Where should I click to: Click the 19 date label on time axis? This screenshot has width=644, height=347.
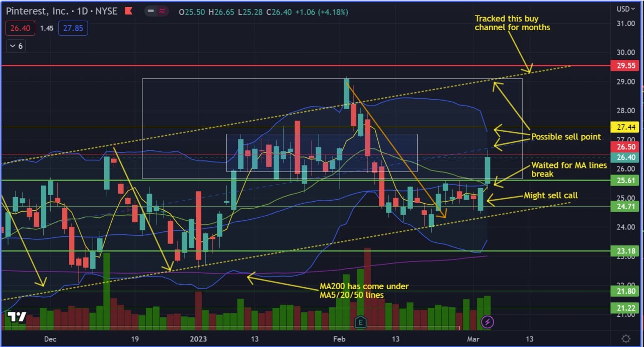pyautogui.click(x=135, y=339)
